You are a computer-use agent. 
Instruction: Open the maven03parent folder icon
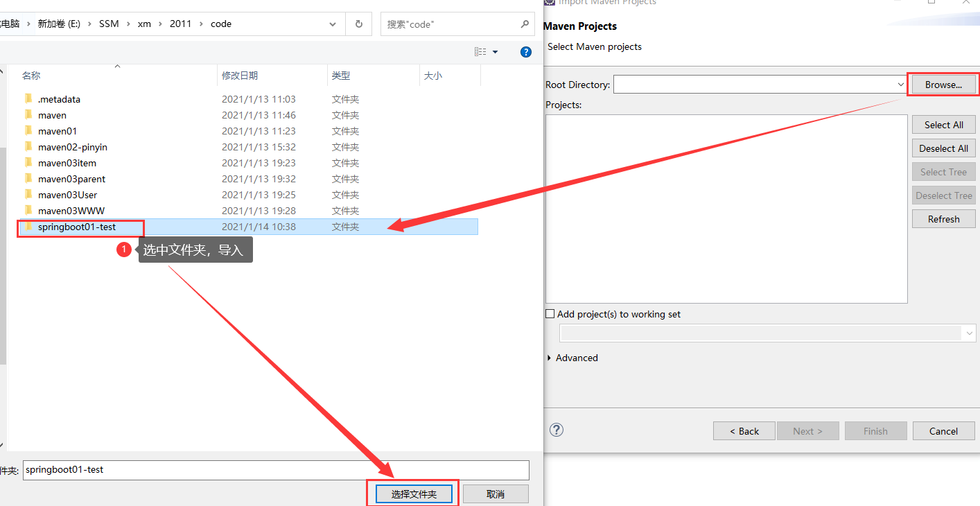coord(28,178)
